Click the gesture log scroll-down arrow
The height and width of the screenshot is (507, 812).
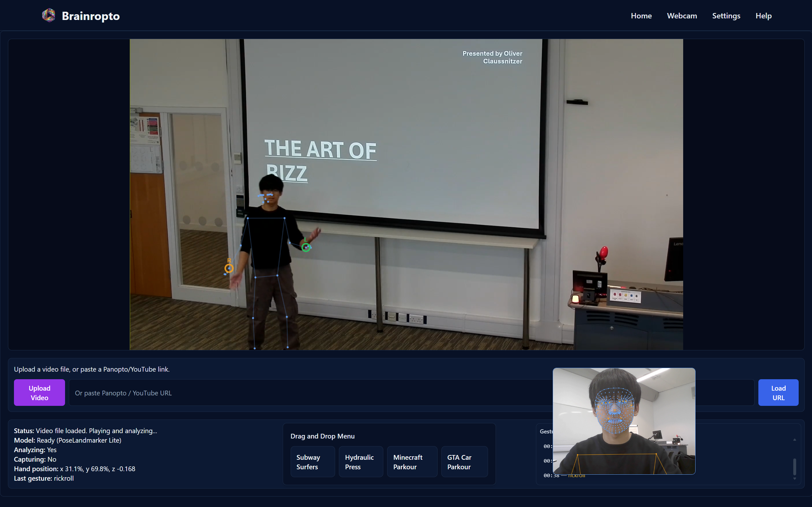794,478
